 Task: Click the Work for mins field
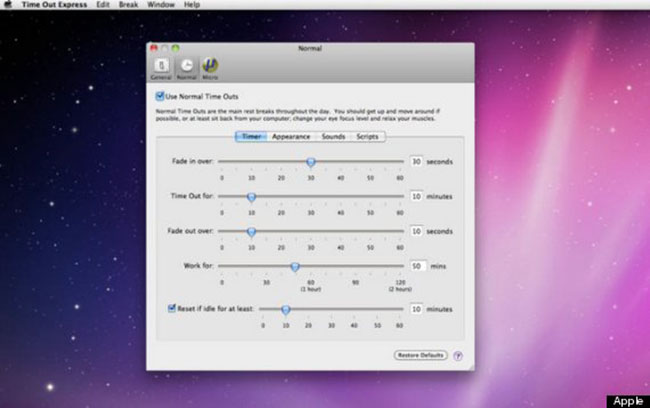(x=417, y=266)
